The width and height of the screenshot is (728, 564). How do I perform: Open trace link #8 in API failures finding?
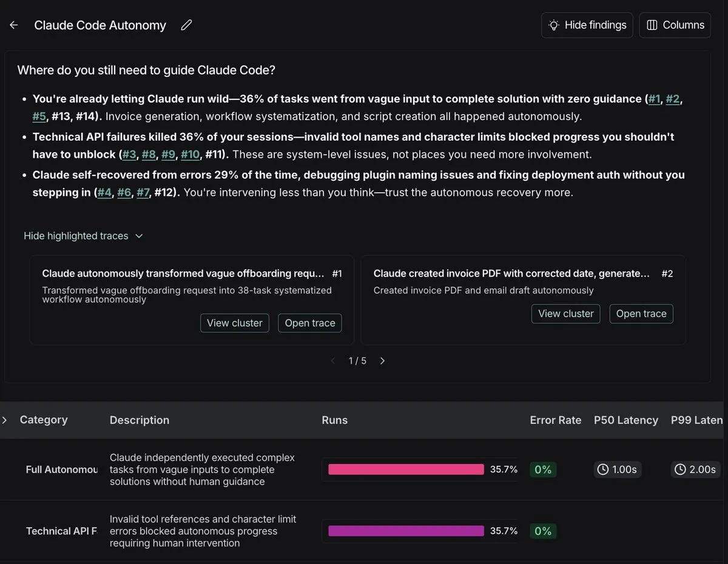(149, 154)
